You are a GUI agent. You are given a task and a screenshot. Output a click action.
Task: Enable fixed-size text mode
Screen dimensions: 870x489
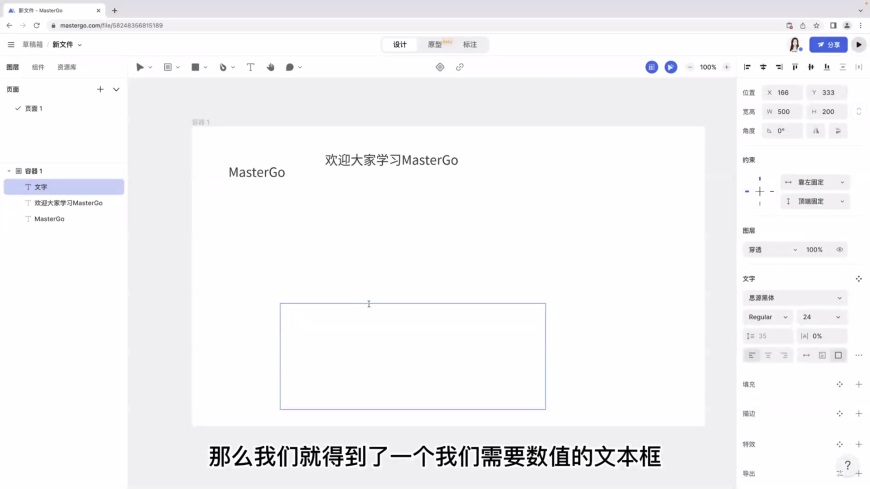(x=838, y=355)
